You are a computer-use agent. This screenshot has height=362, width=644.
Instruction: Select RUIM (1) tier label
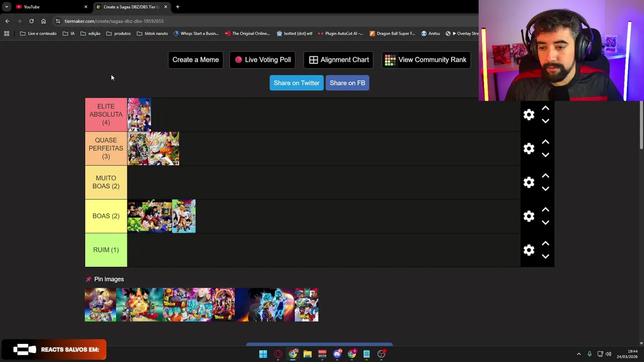pos(106,250)
